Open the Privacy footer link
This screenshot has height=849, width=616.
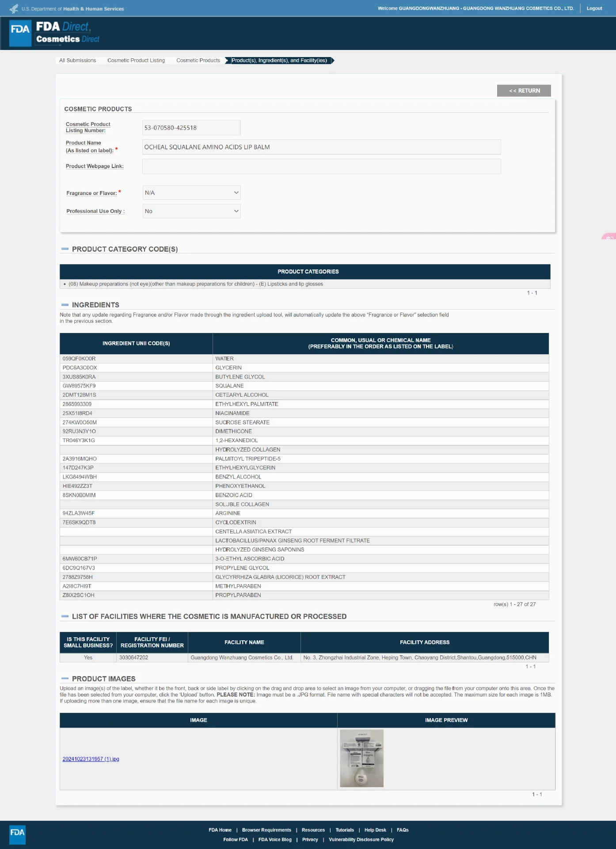310,840
